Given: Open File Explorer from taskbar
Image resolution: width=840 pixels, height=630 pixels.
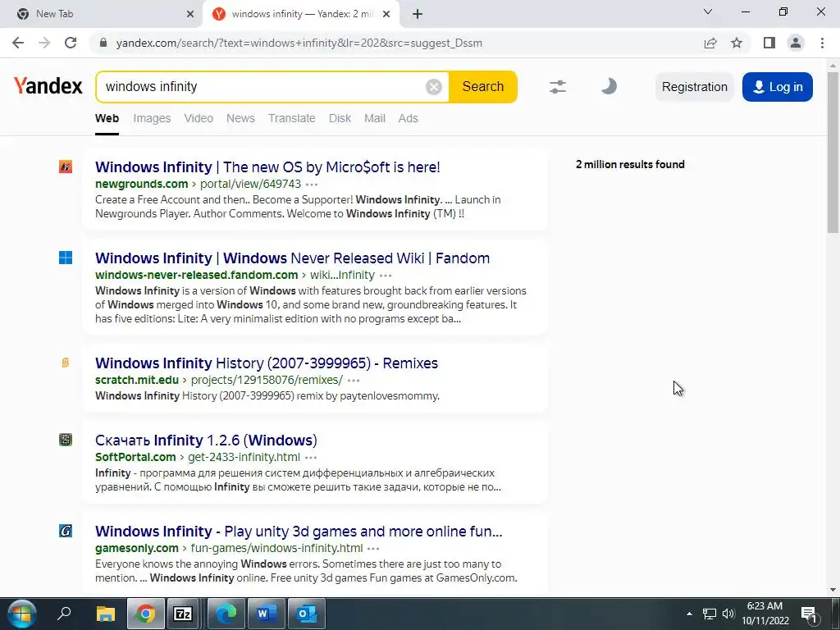Looking at the screenshot, I should pyautogui.click(x=105, y=614).
